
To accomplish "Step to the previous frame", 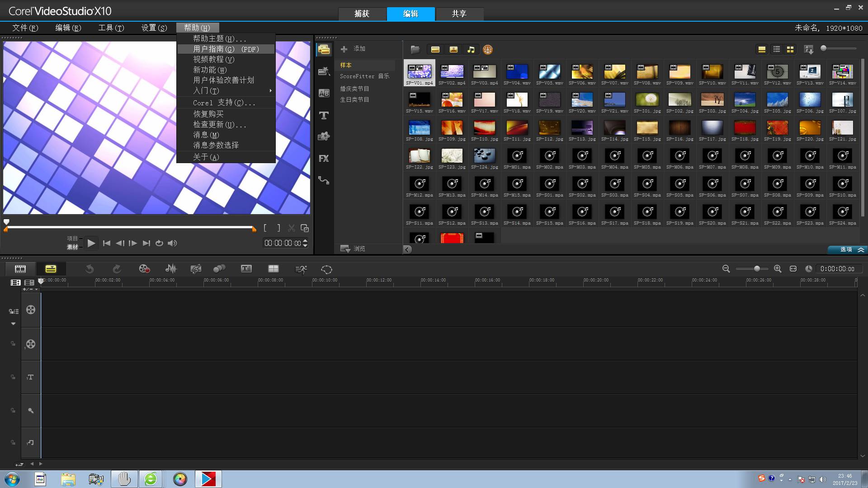I will pyautogui.click(x=120, y=243).
